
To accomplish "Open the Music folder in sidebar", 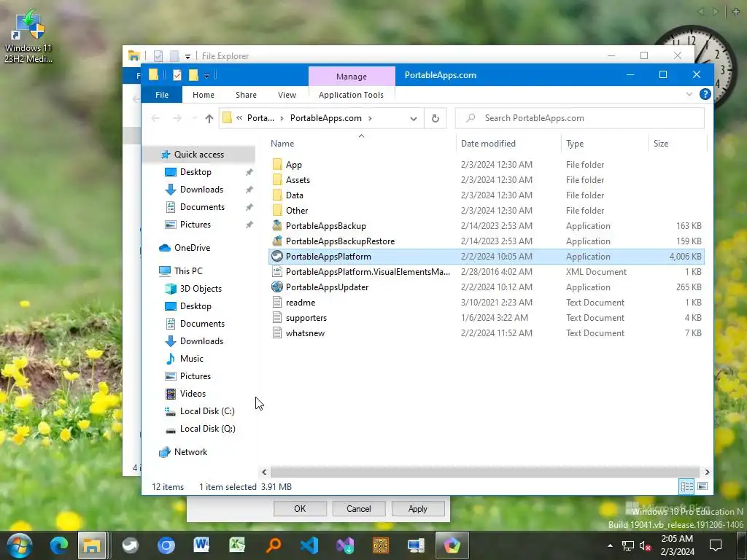I will (x=192, y=359).
